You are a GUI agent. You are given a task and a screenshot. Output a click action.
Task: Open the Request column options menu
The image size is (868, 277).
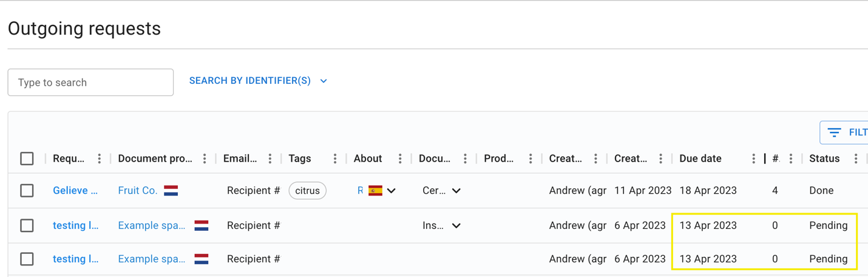[x=100, y=159]
